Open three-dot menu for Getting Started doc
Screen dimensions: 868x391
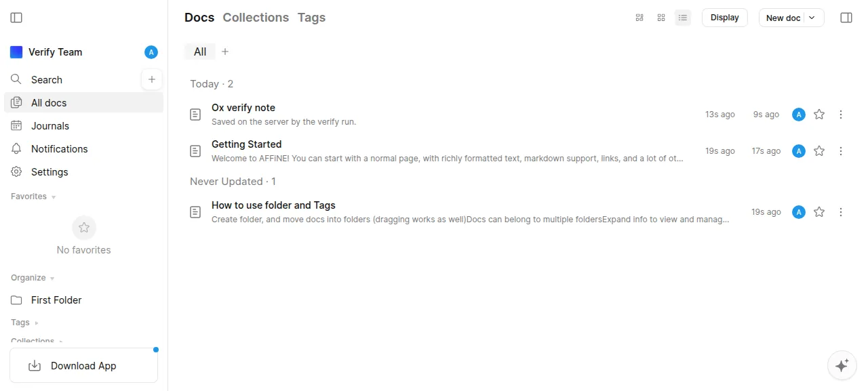pos(841,151)
